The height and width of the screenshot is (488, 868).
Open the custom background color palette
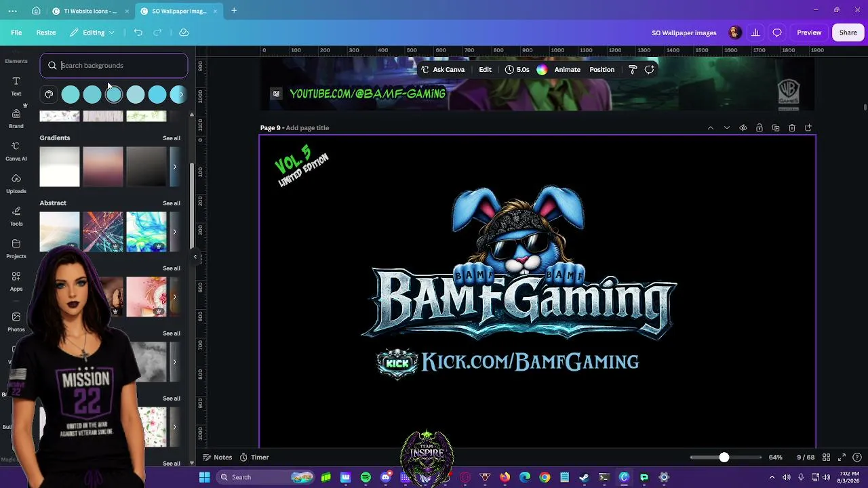pos(49,94)
